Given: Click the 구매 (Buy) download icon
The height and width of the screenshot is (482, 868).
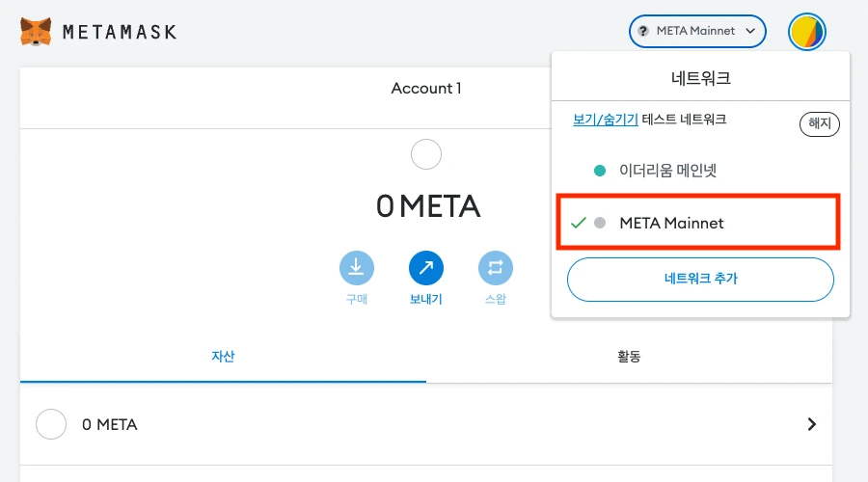Looking at the screenshot, I should tap(357, 268).
